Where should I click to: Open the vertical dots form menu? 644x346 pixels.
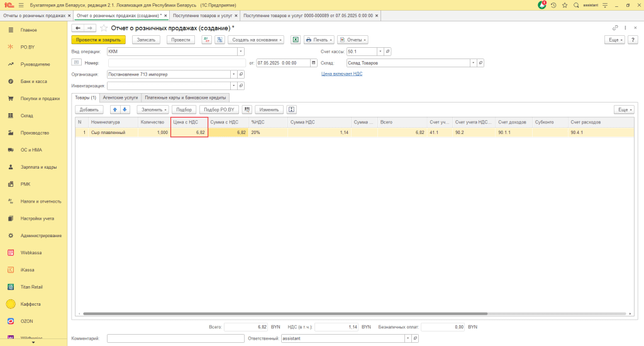click(x=625, y=28)
